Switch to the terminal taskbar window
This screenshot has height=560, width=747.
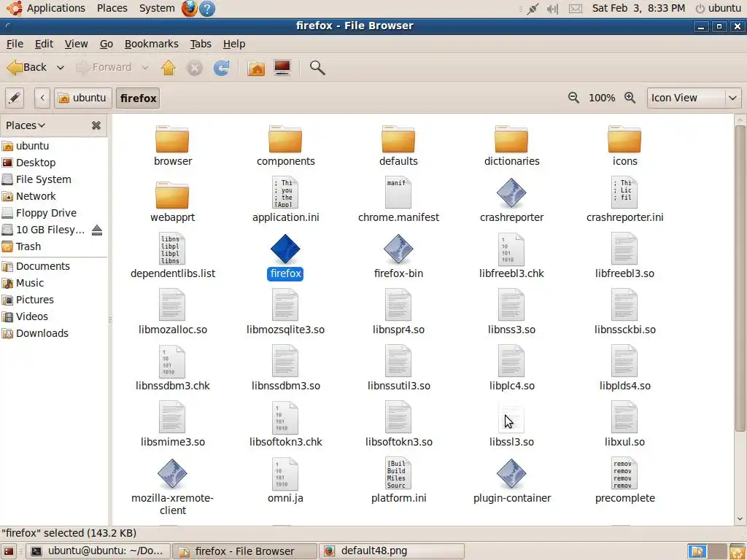click(x=98, y=551)
